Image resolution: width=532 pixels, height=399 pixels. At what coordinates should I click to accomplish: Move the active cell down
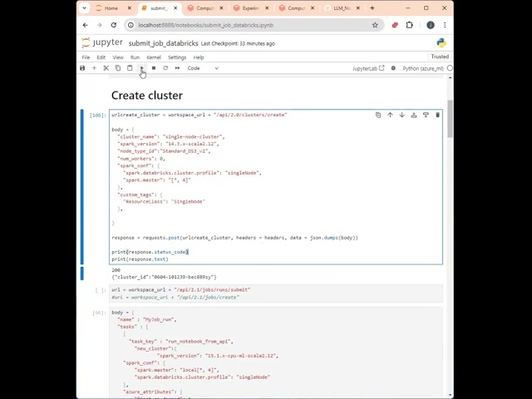tap(402, 115)
